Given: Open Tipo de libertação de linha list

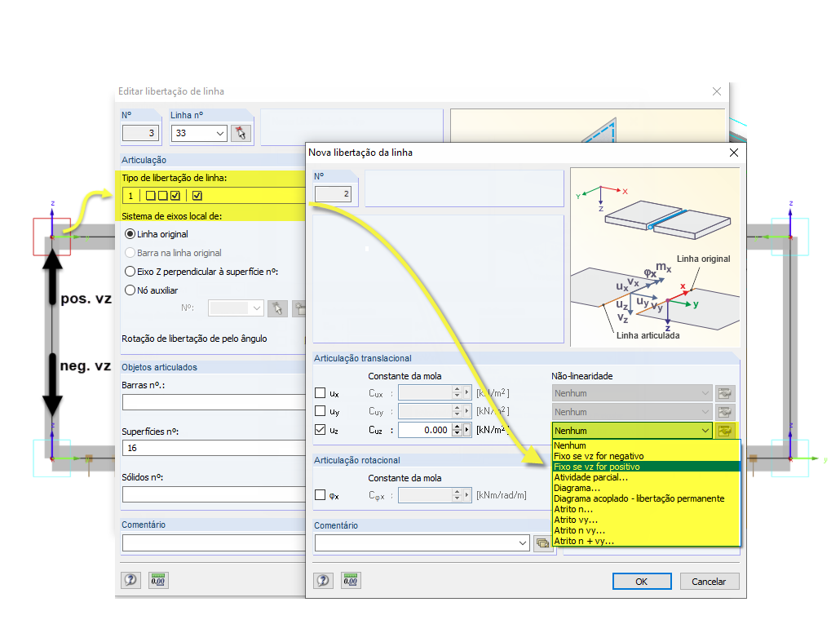Looking at the screenshot, I should pos(214,196).
